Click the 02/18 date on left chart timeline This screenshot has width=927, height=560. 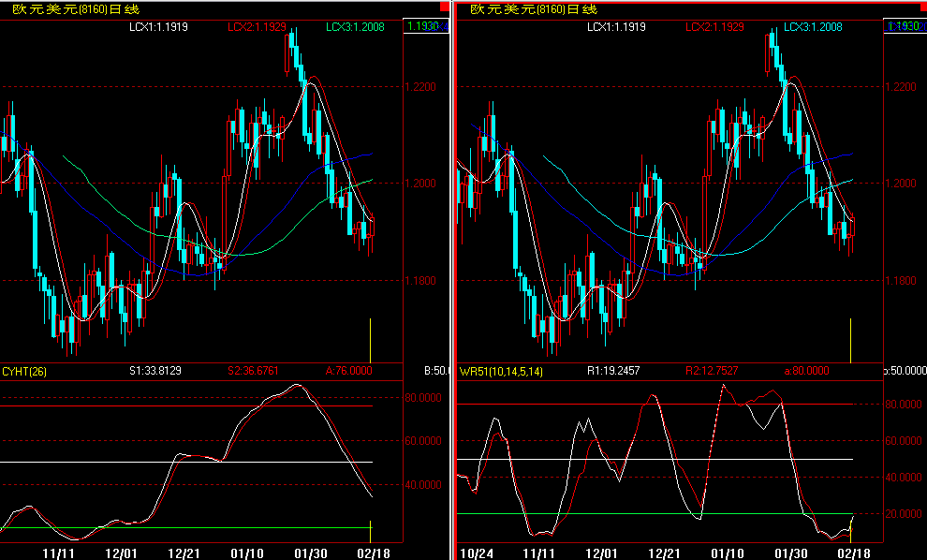tap(374, 553)
